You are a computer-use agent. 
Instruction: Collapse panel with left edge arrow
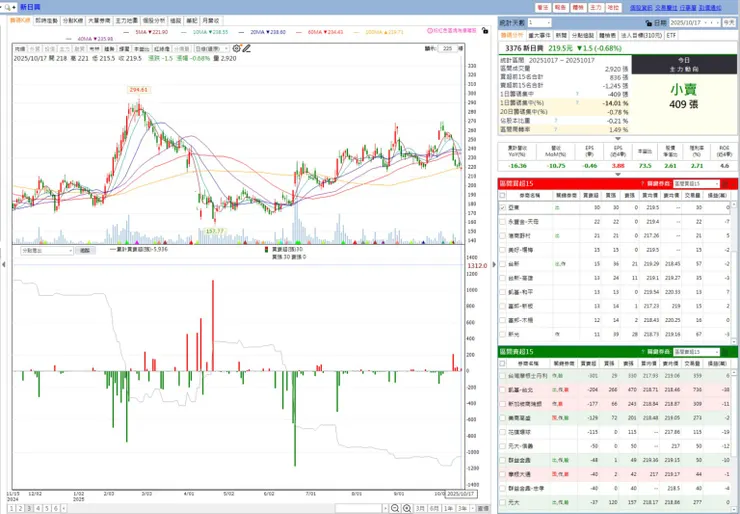pos(3,265)
